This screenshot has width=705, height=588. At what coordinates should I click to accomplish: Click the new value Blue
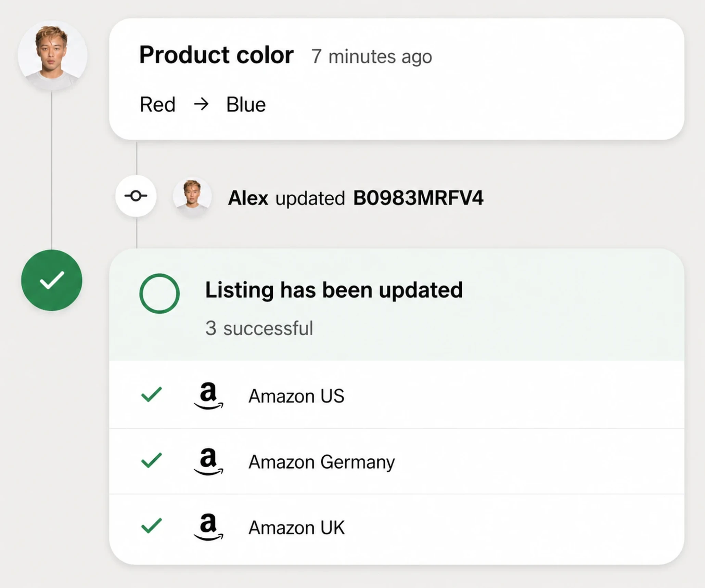click(246, 104)
